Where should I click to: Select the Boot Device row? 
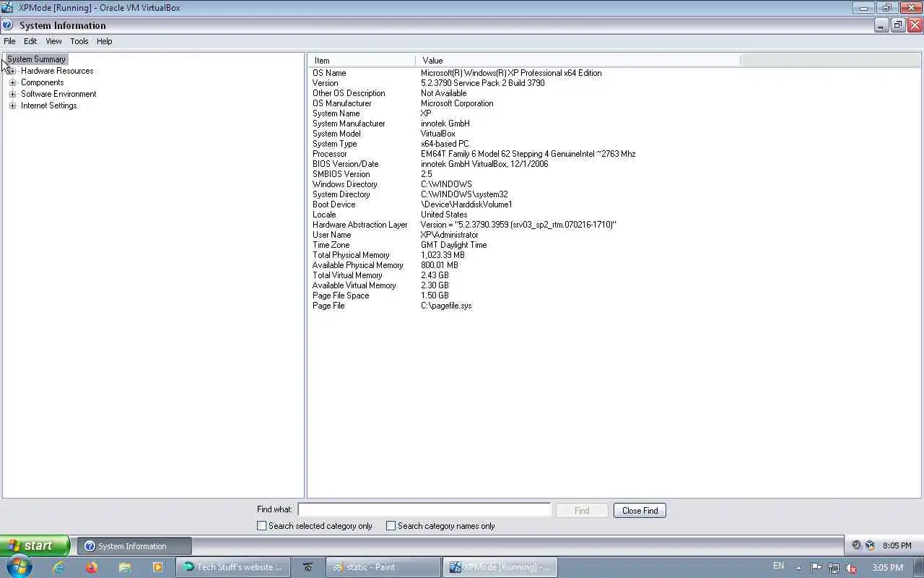[x=524, y=204]
